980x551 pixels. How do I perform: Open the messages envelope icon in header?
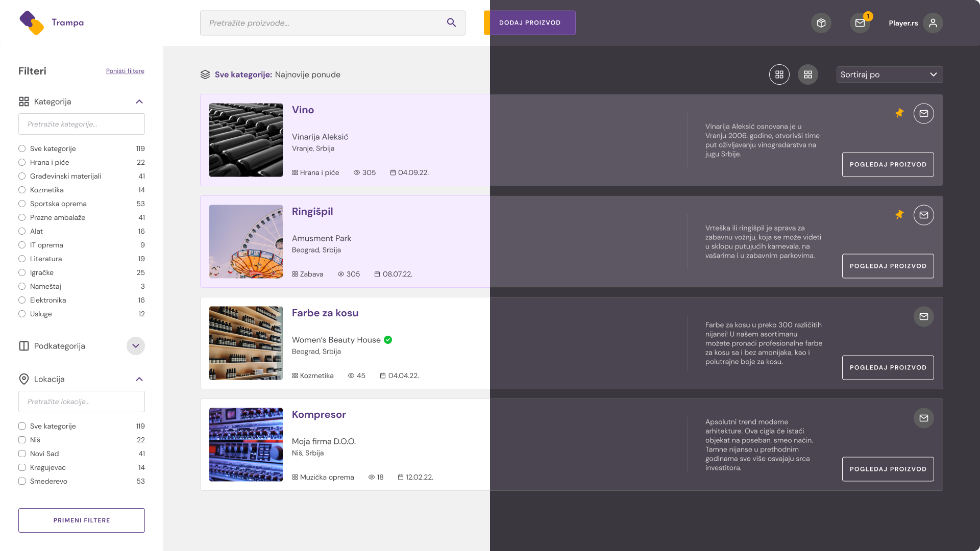coord(860,23)
